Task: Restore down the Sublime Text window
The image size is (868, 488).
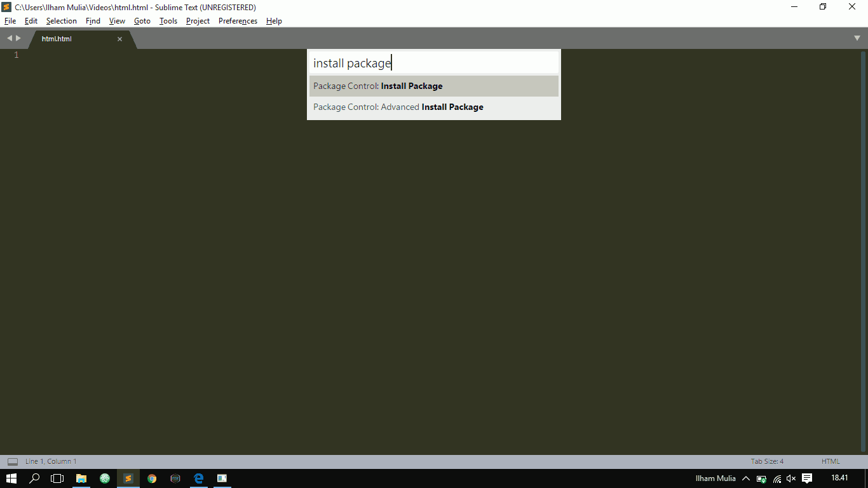Action: point(823,7)
